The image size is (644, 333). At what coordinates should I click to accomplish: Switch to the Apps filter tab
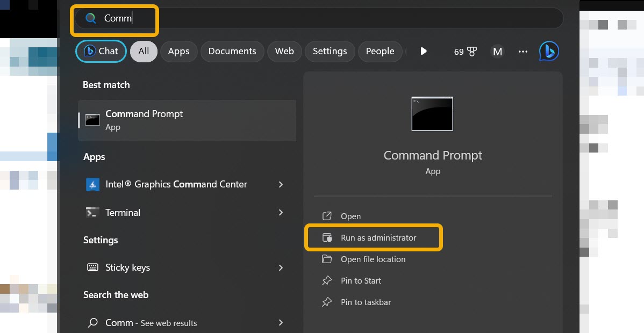(178, 51)
